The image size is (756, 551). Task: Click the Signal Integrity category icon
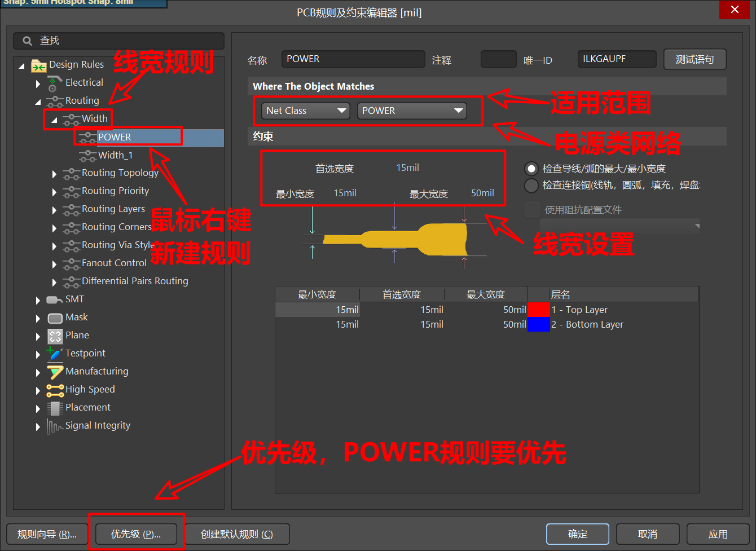point(54,426)
